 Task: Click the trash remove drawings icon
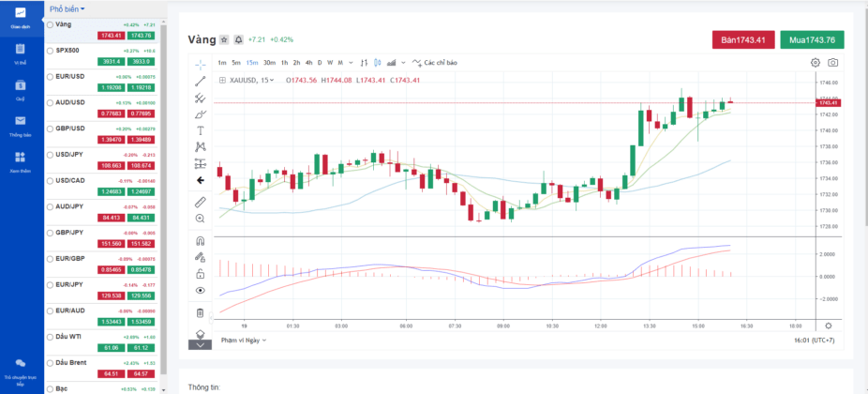(x=201, y=313)
